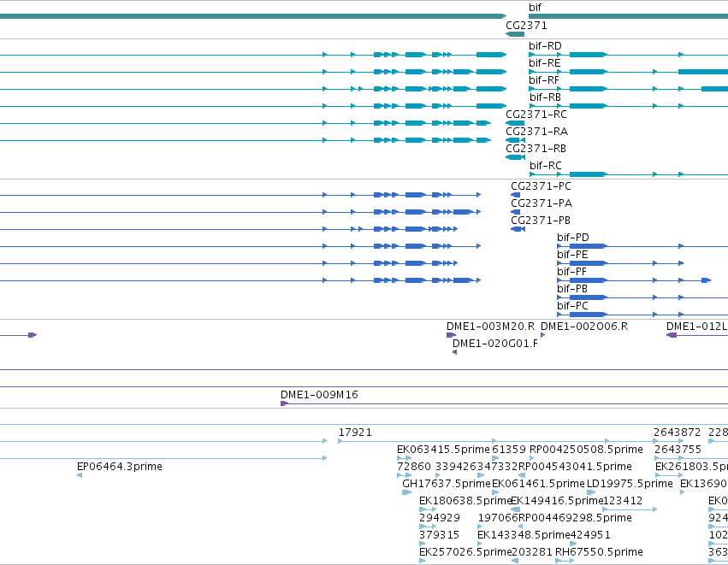This screenshot has height=565, width=728.
Task: Click the RH67550.5prime label
Action: [x=599, y=552]
